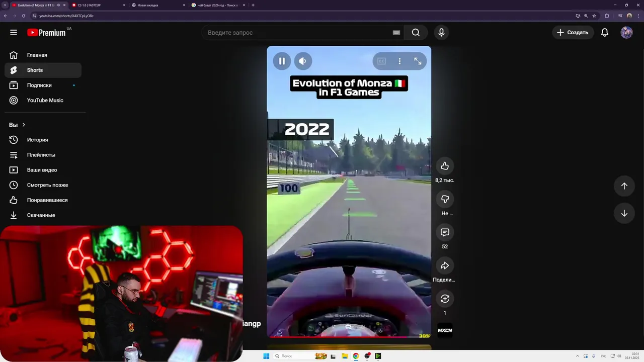This screenshot has width=644, height=362.
Task: Mute the Short's volume
Action: pyautogui.click(x=303, y=61)
